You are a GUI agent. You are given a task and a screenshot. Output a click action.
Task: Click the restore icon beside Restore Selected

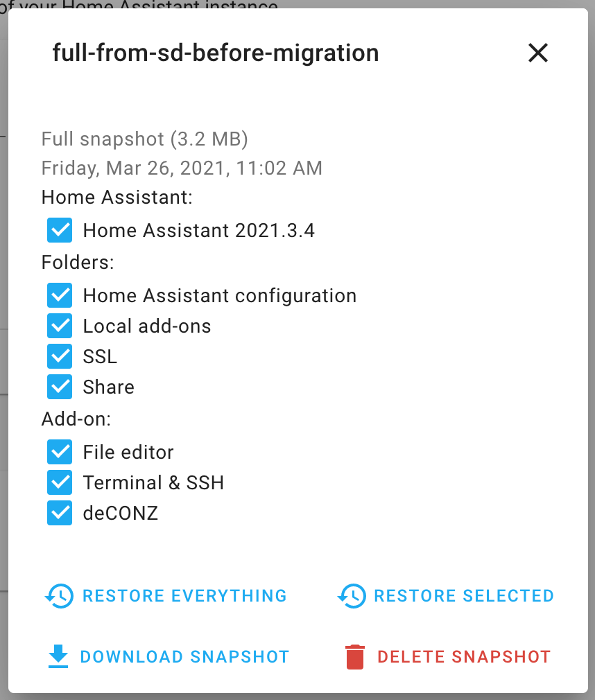[352, 596]
